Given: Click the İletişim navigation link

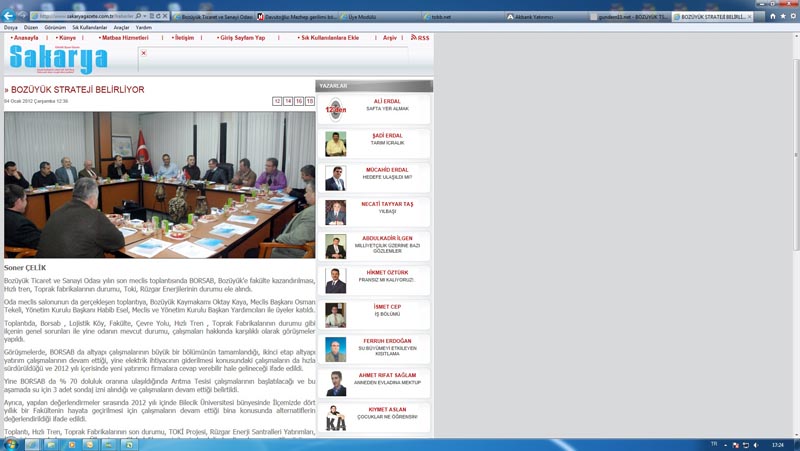Looking at the screenshot, I should coord(183,38).
